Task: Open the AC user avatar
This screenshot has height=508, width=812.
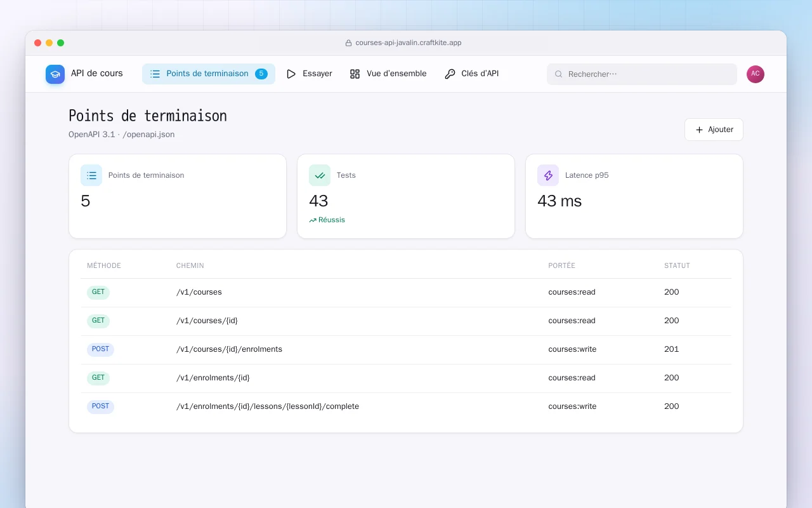Action: coord(756,74)
